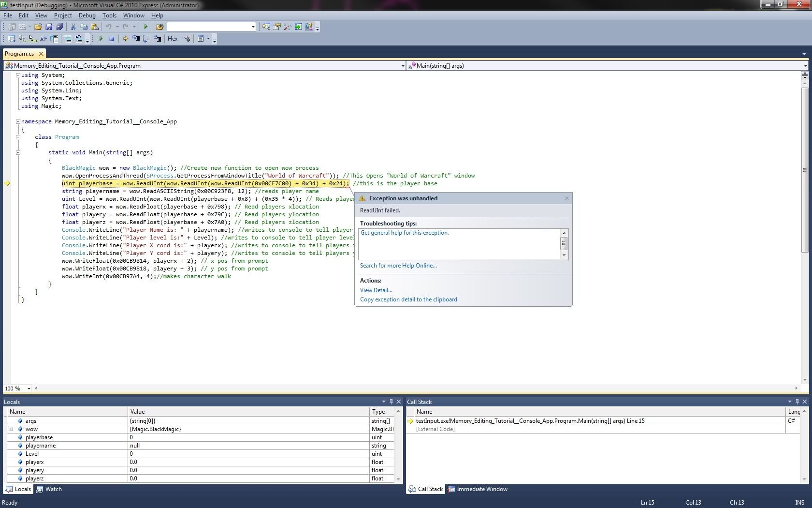Click the Locals panel scrollbar down arrow
The image size is (812, 508).
(399, 479)
